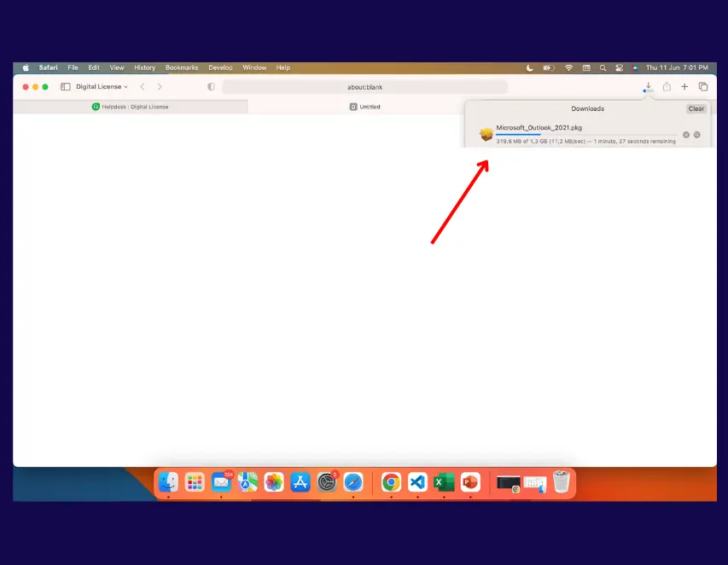728x565 pixels.
Task: Expand the Digital License tab group dropdown
Action: (102, 87)
